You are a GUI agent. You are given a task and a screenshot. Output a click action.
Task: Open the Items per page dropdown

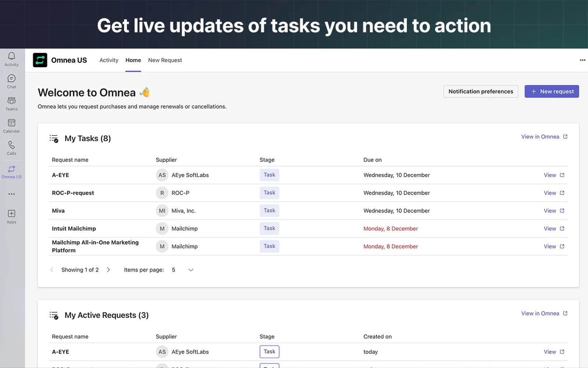pyautogui.click(x=182, y=270)
